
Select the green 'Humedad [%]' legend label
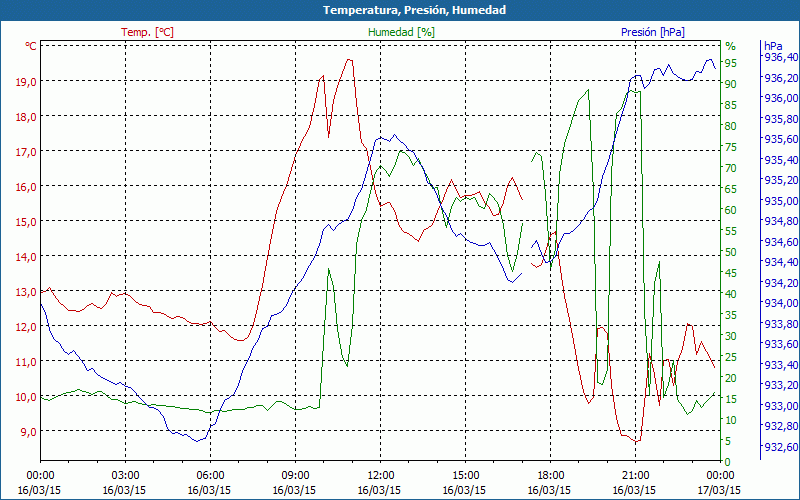click(401, 32)
